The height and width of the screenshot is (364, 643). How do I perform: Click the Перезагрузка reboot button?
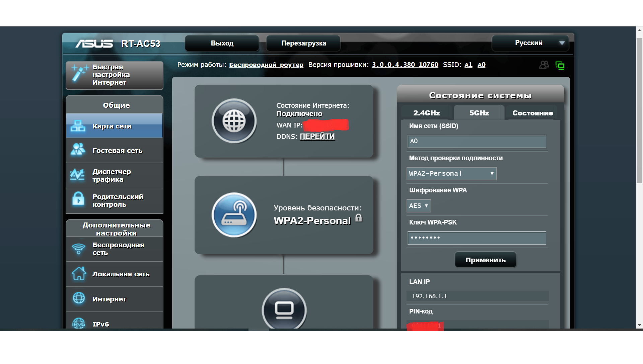pos(303,43)
